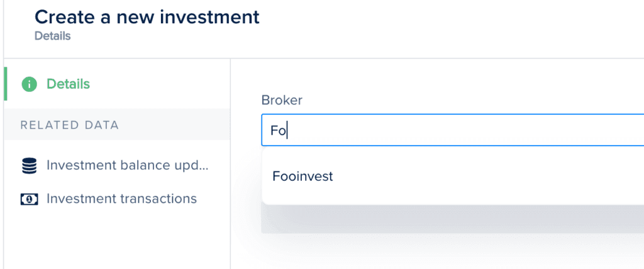Click the Details subtitle under the heading
Viewport: 644px width, 269px height.
(x=53, y=36)
